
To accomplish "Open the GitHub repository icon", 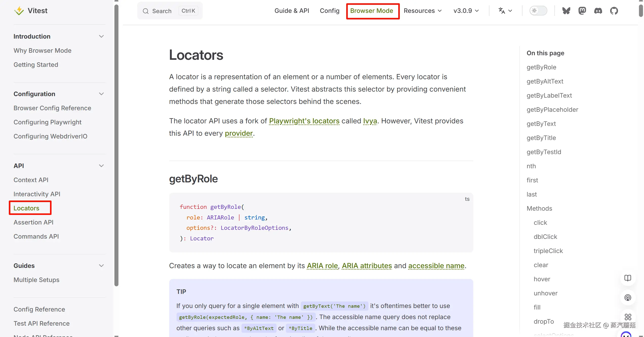I will click(x=614, y=11).
